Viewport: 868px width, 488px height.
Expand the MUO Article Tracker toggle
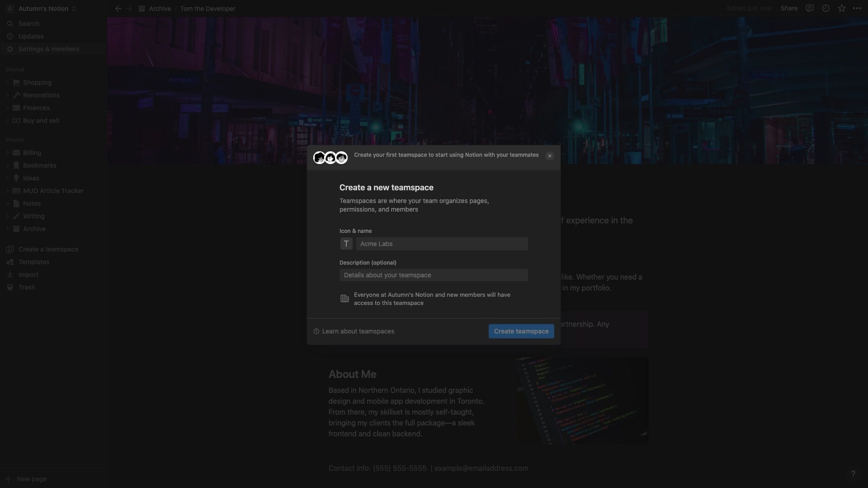pos(7,191)
